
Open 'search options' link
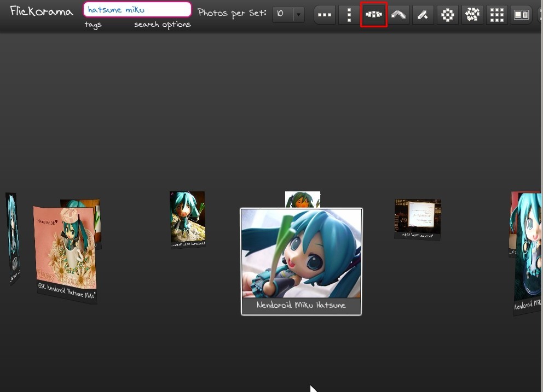[163, 25]
